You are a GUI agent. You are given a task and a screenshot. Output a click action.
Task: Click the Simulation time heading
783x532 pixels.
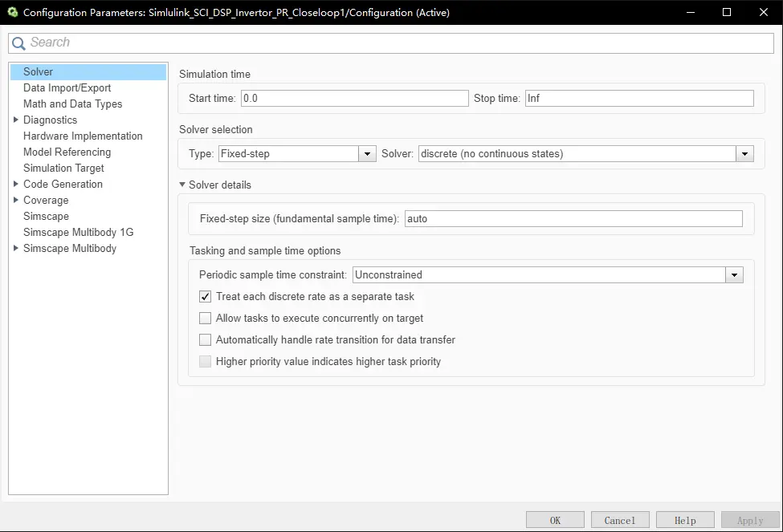pyautogui.click(x=214, y=74)
